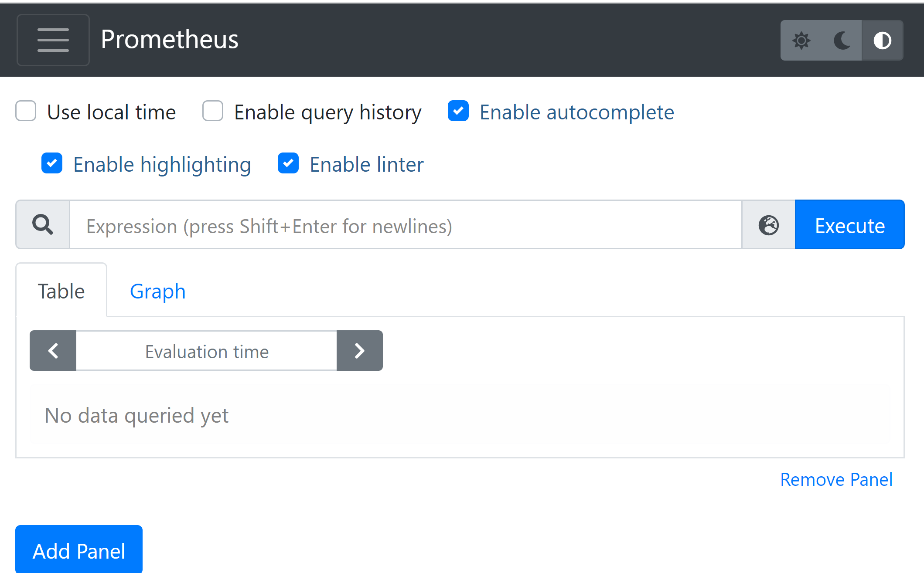This screenshot has height=573, width=924.
Task: Focus the Expression input field
Action: [x=406, y=225]
